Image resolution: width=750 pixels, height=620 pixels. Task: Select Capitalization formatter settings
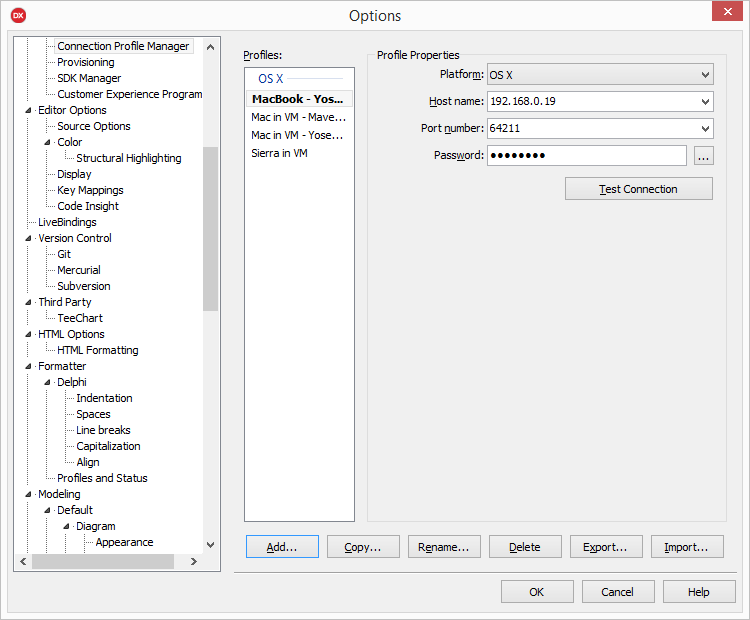pyautogui.click(x=108, y=446)
